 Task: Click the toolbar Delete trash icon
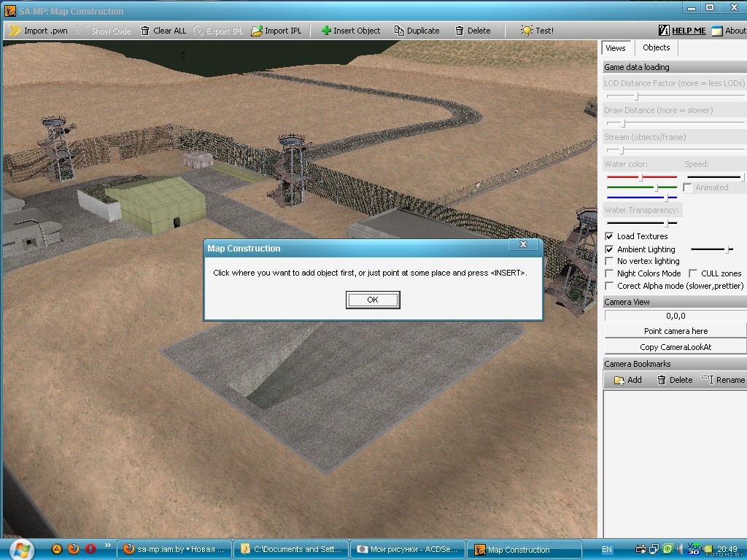coord(460,31)
